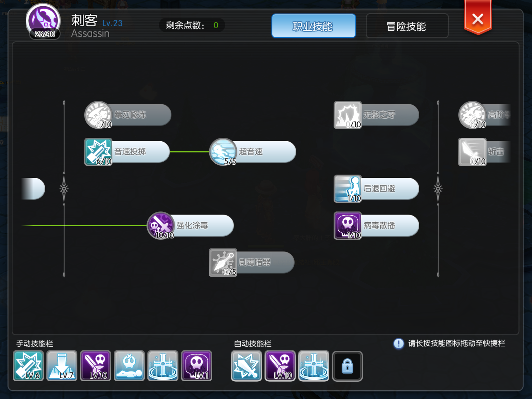The width and height of the screenshot is (532, 399).
Task: Select the 拳刃修炼 skill icon
Action: (x=98, y=115)
